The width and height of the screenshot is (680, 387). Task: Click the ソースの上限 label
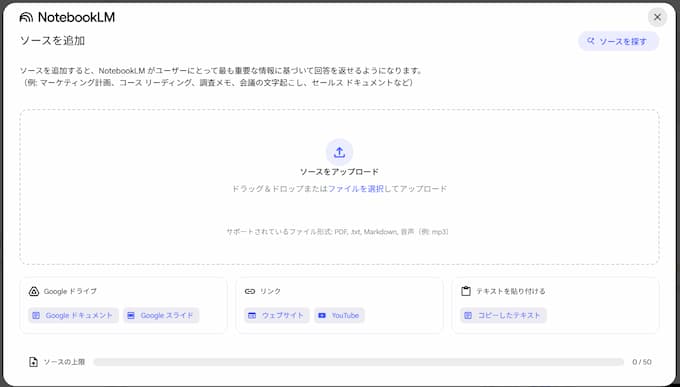point(64,362)
